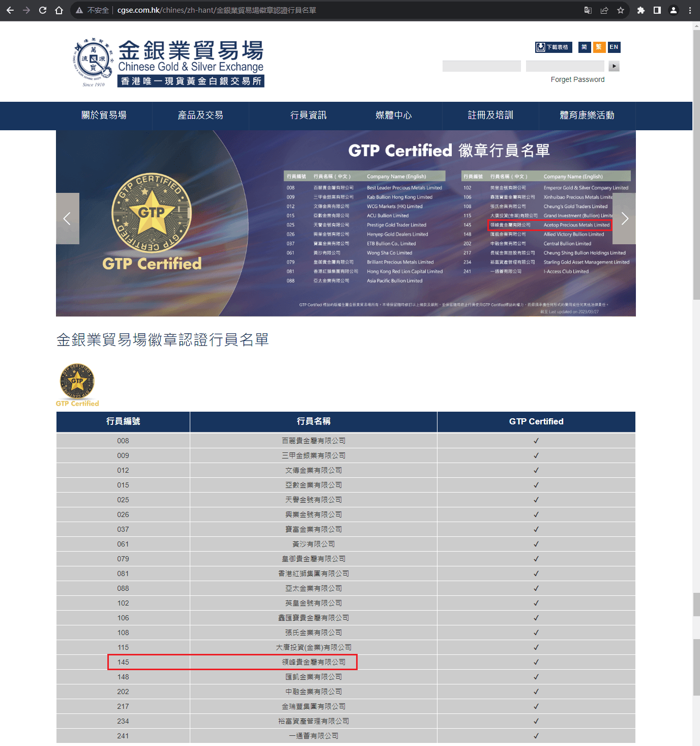Image resolution: width=700 pixels, height=746 pixels.
Task: Select 天譽金號有限公司 row name
Action: 313,500
